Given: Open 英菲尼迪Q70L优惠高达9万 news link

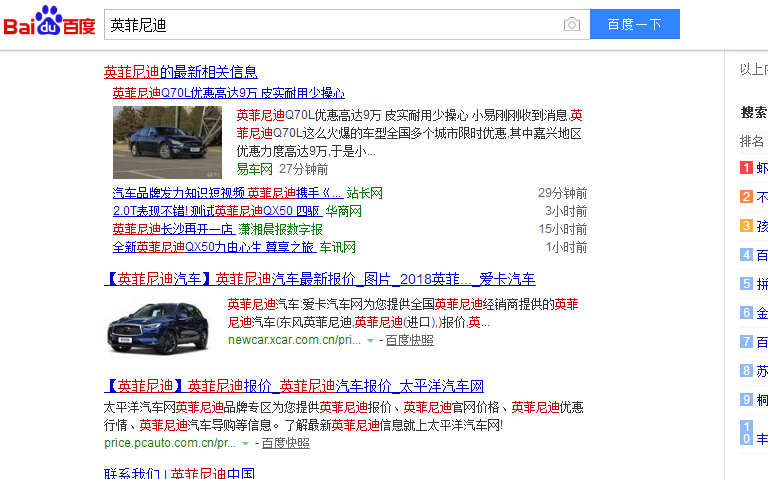Looking at the screenshot, I should pos(229,93).
